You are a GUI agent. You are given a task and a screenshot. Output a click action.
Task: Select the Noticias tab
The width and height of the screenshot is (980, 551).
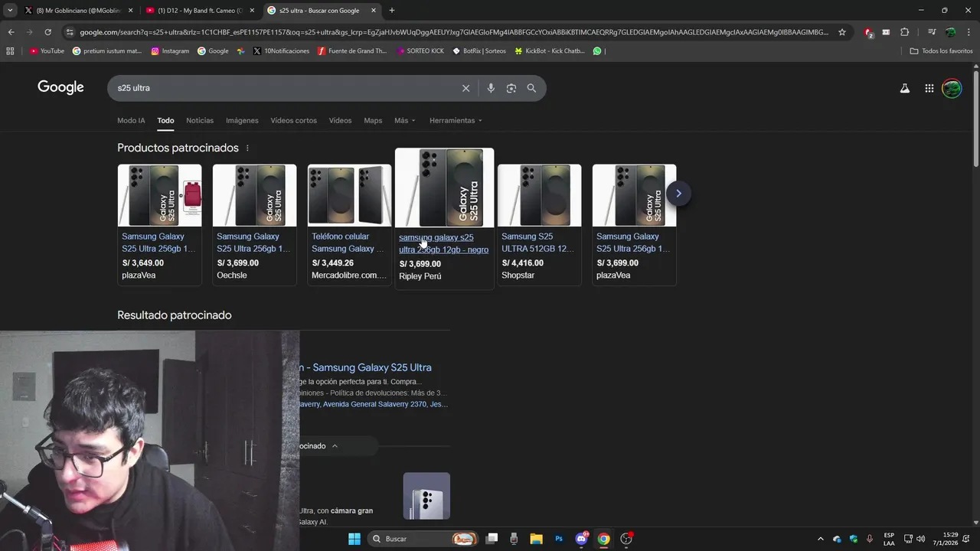[200, 120]
